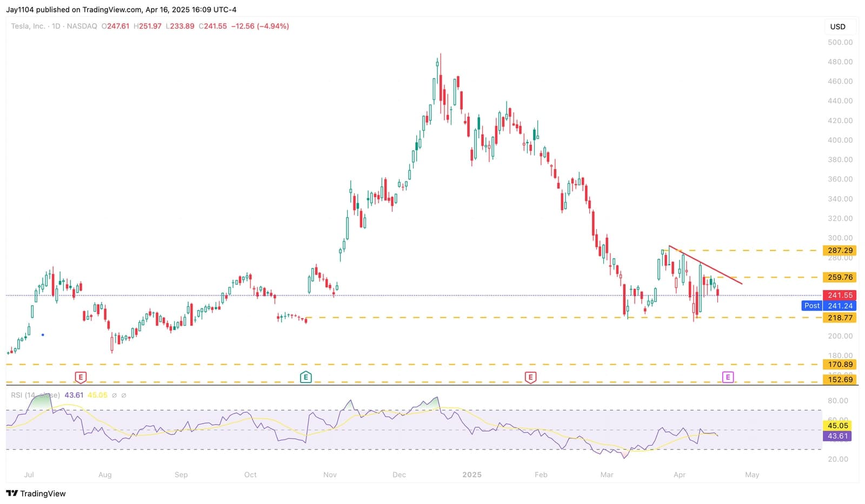Viewport: 865px width, 504px height.
Task: Click the red 241.55 last price label
Action: (x=840, y=295)
